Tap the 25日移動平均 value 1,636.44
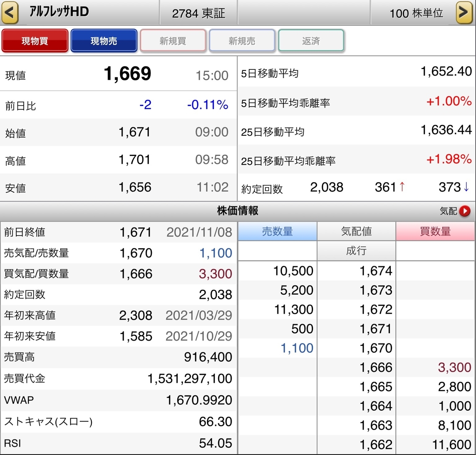The image size is (476, 455). [446, 130]
